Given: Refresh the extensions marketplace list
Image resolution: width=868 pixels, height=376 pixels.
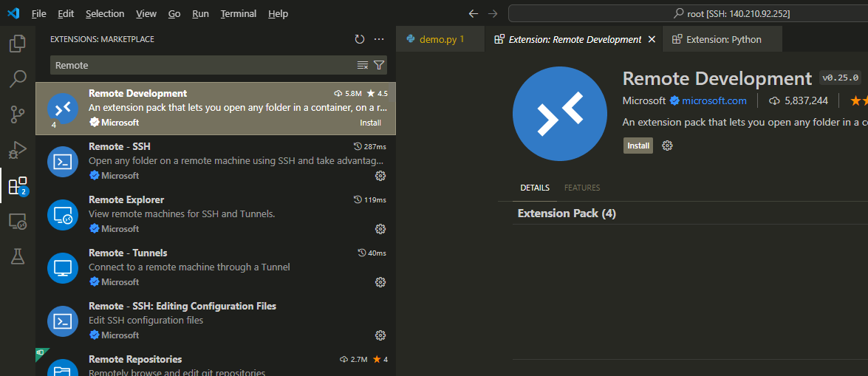Looking at the screenshot, I should pos(359,39).
